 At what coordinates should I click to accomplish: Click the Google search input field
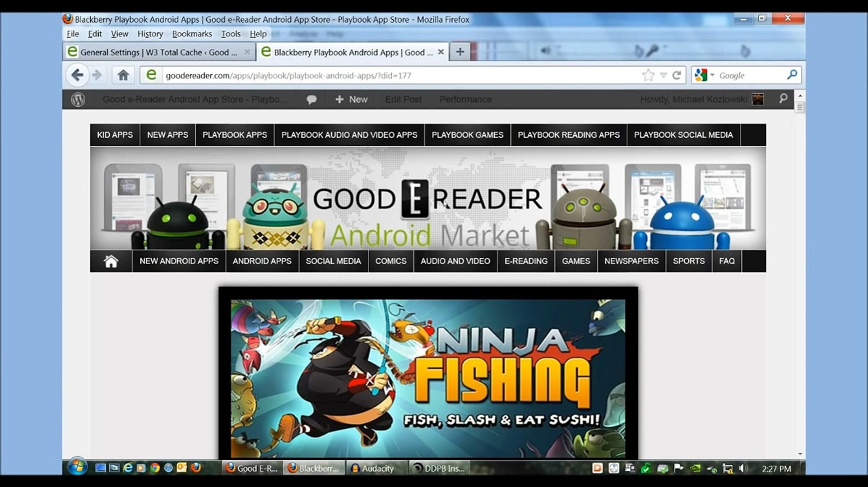coord(749,75)
